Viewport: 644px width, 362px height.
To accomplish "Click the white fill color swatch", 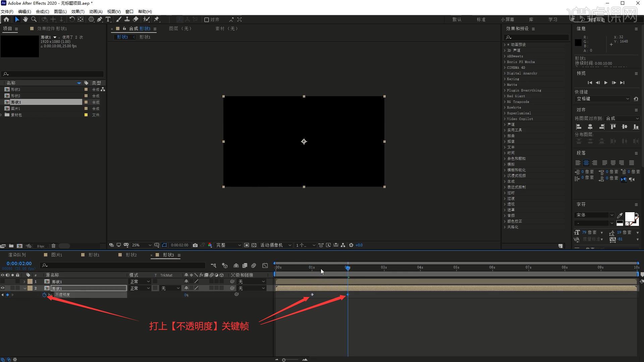I will point(629,217).
